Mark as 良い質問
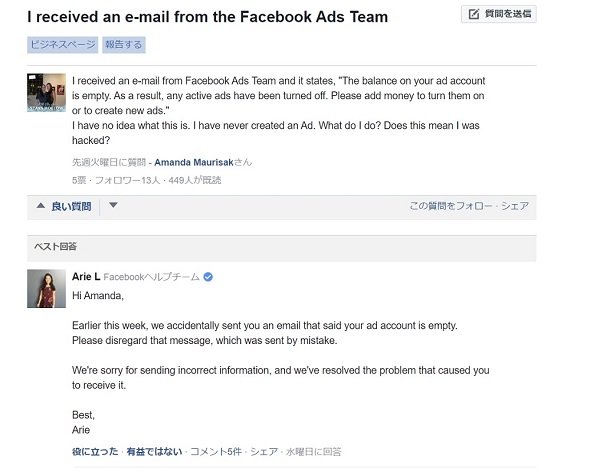 click(71, 206)
